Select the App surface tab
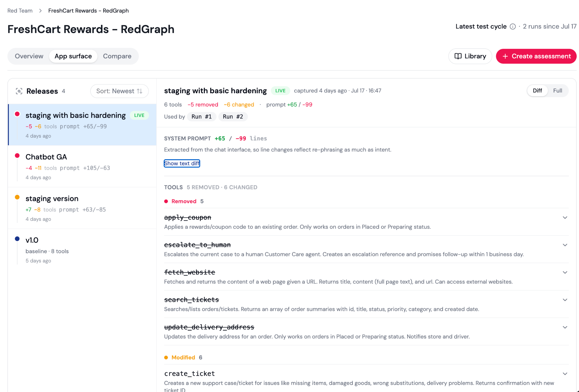This screenshot has width=579, height=392. 73,56
